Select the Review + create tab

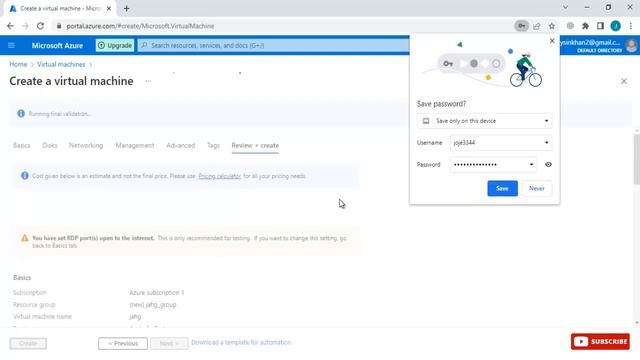[x=255, y=145]
